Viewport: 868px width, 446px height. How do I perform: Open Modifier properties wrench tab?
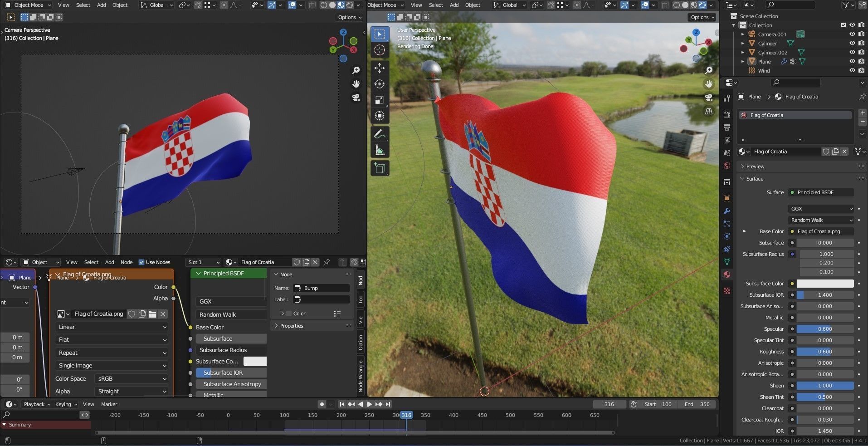[x=727, y=211]
